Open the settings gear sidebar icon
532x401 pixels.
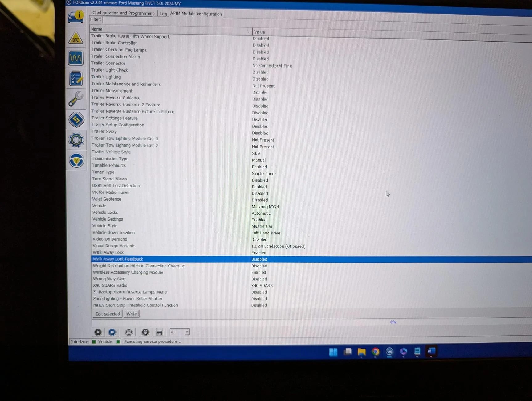coord(76,140)
